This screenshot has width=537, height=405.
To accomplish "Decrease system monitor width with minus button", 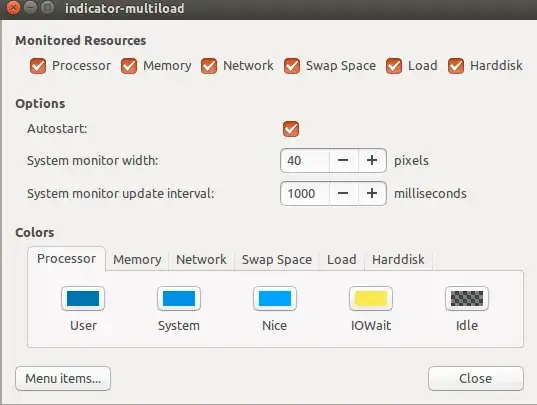I will pyautogui.click(x=344, y=160).
